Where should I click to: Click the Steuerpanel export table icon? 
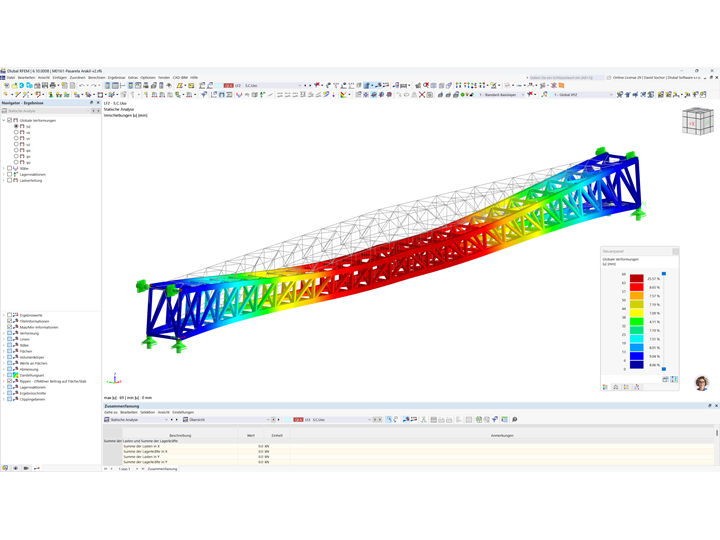pos(665,379)
